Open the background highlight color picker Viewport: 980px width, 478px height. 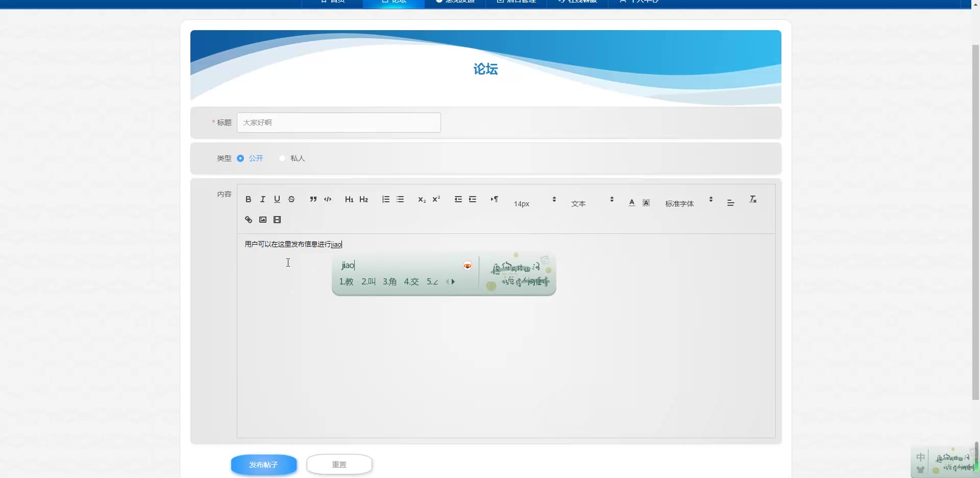646,202
